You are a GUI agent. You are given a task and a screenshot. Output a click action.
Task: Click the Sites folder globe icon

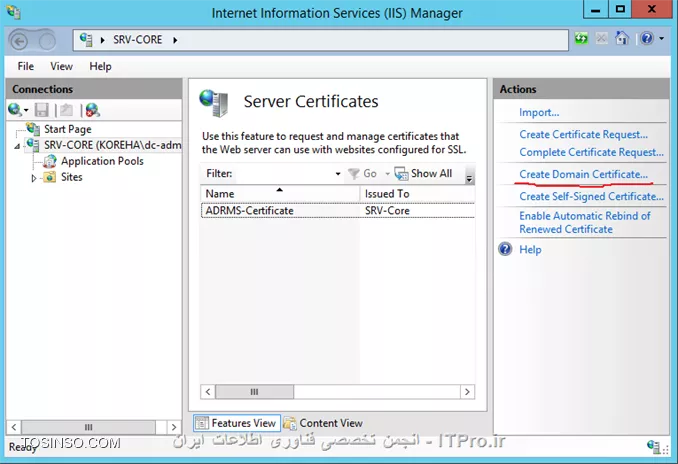[x=49, y=177]
